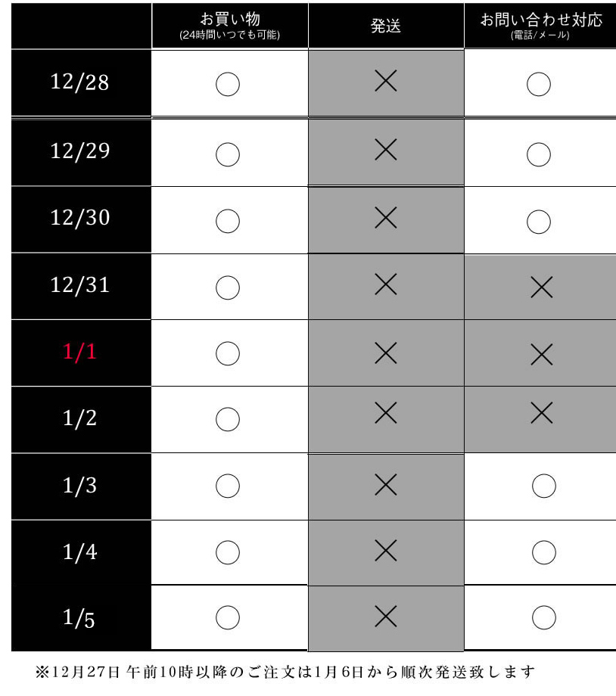Viewport: 616px width, 696px height.
Task: Select the お問い合わせ対応 column header
Action: tap(540, 25)
